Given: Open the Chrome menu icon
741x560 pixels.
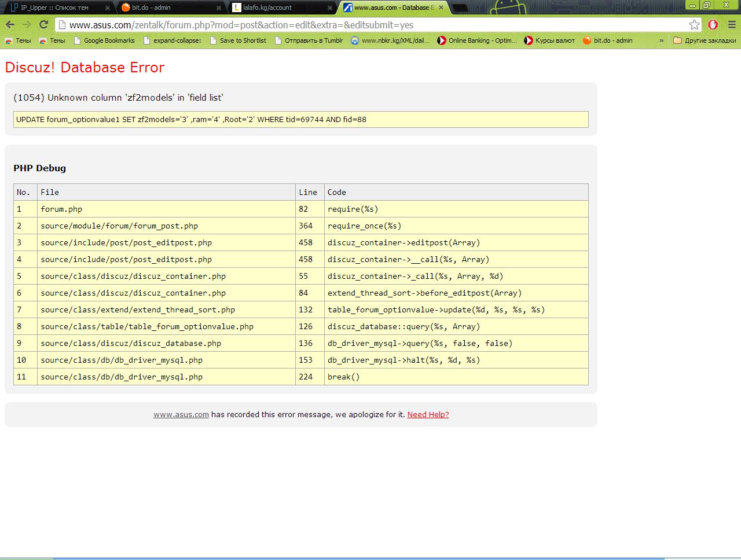Looking at the screenshot, I should coord(731,25).
